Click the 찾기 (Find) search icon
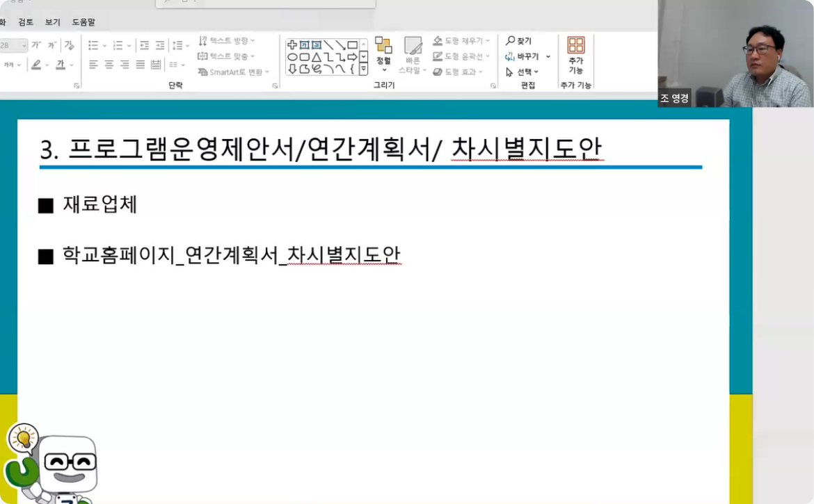 pyautogui.click(x=511, y=41)
